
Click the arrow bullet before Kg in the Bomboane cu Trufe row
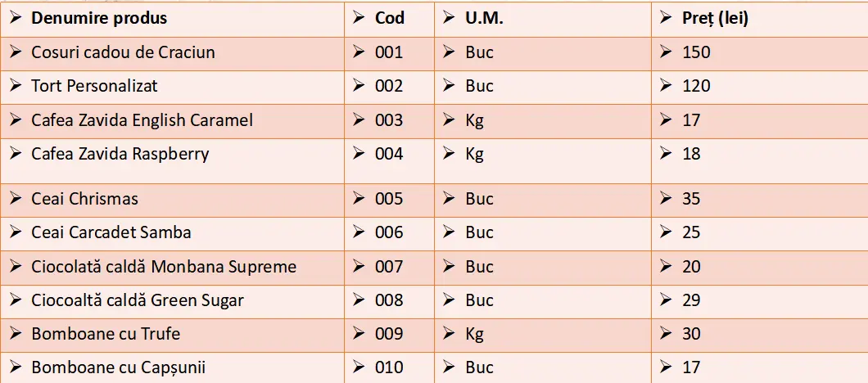point(449,334)
